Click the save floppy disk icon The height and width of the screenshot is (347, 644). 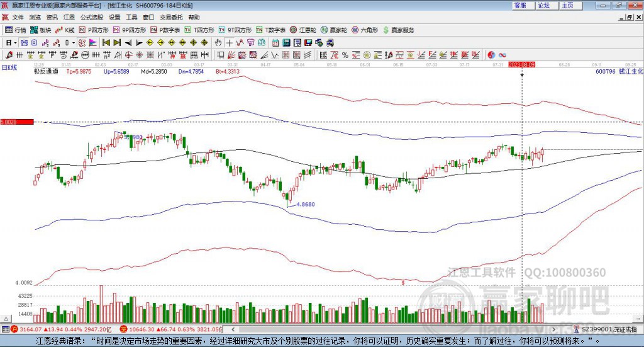[x=308, y=43]
